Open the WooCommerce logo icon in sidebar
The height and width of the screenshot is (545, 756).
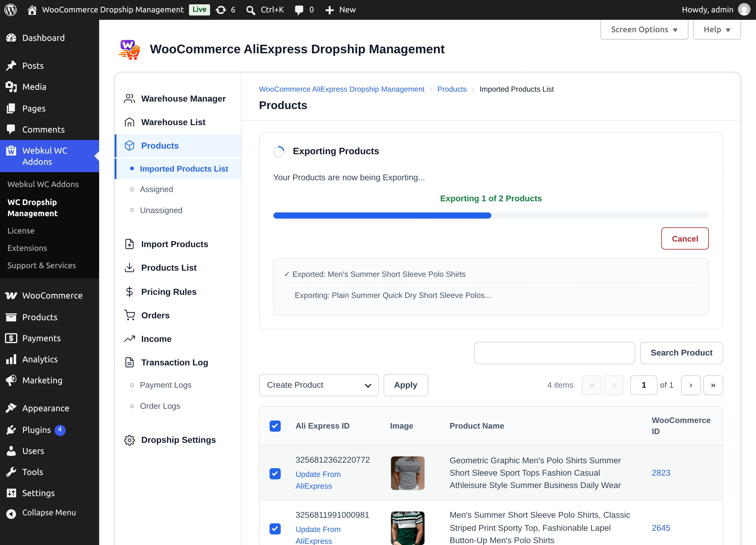11,295
